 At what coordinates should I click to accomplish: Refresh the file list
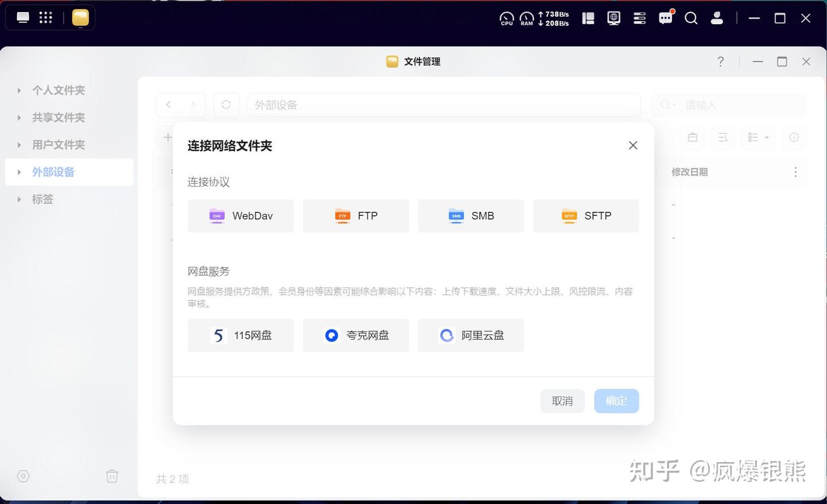[x=226, y=104]
